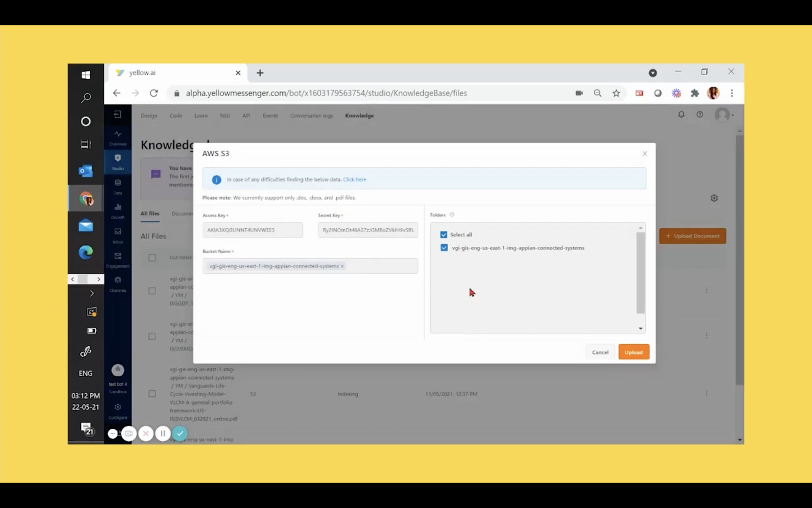Cancel the AWS S3 dialog
The height and width of the screenshot is (508, 812).
tap(600, 352)
